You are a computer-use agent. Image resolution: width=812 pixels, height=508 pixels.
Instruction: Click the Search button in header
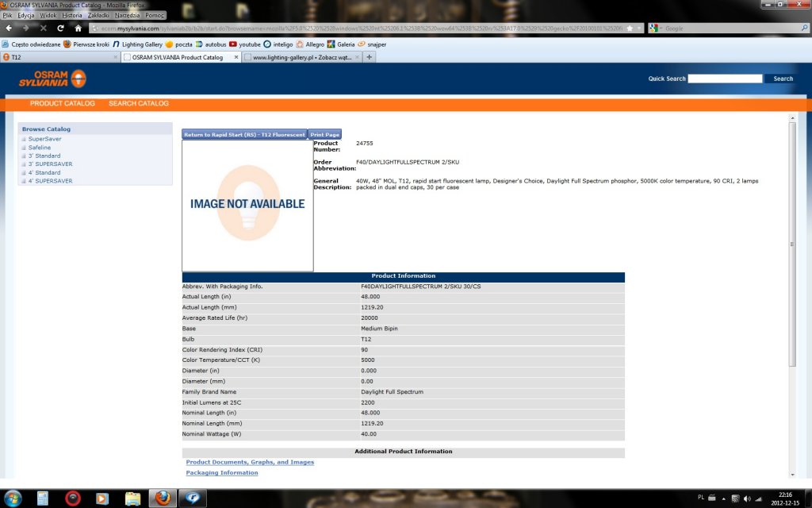coord(783,79)
